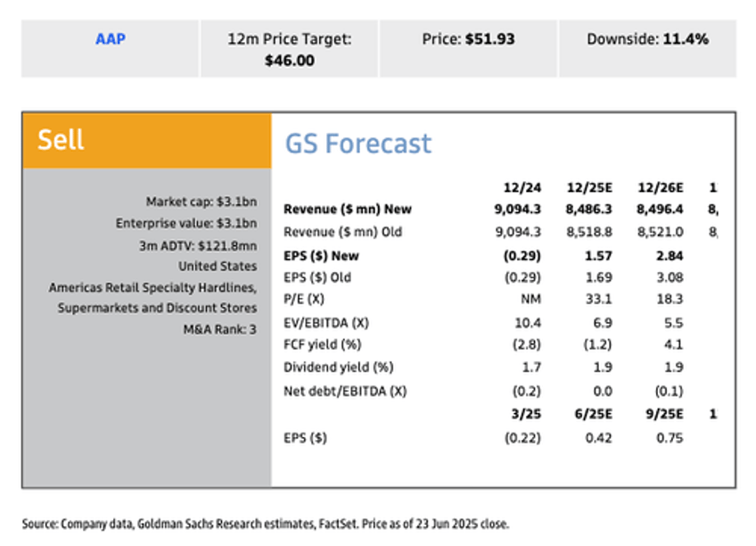Click Revenue Old value 8,521.0
The height and width of the screenshot is (546, 756).
(660, 232)
